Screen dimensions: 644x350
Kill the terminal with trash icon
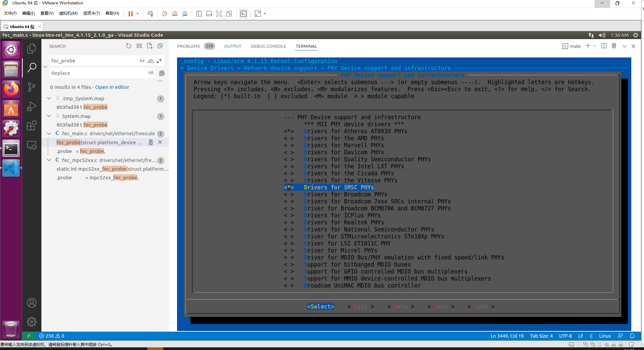(614, 46)
